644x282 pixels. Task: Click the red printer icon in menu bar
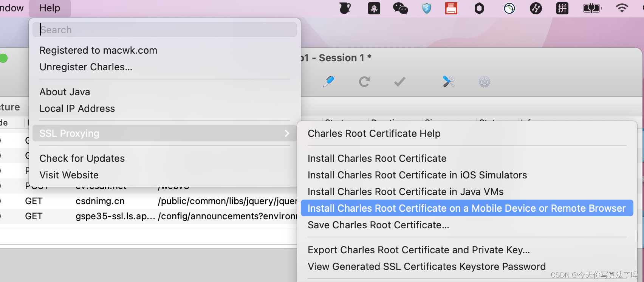point(451,8)
